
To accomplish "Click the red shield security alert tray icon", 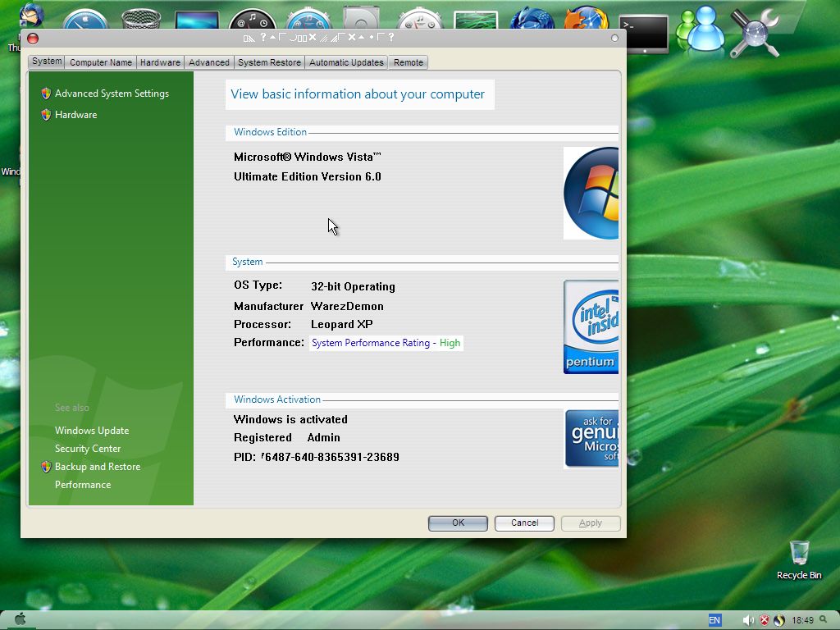I will click(x=765, y=620).
